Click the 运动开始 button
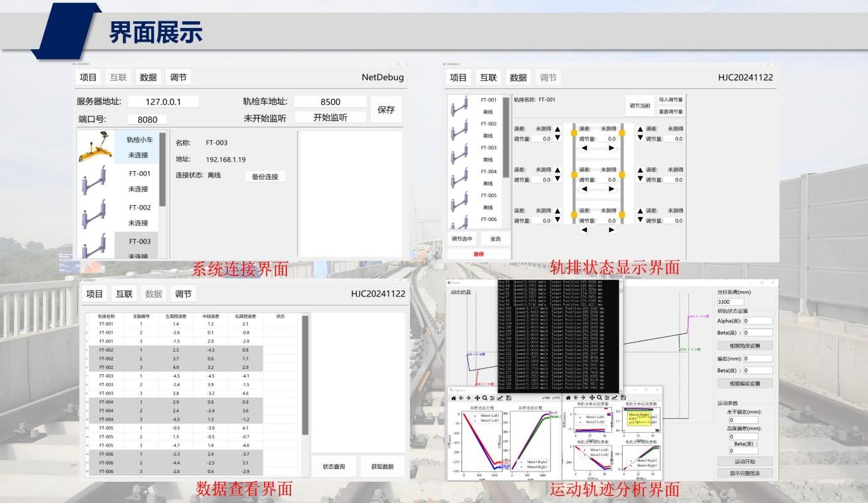This screenshot has height=503, width=868. click(x=745, y=461)
